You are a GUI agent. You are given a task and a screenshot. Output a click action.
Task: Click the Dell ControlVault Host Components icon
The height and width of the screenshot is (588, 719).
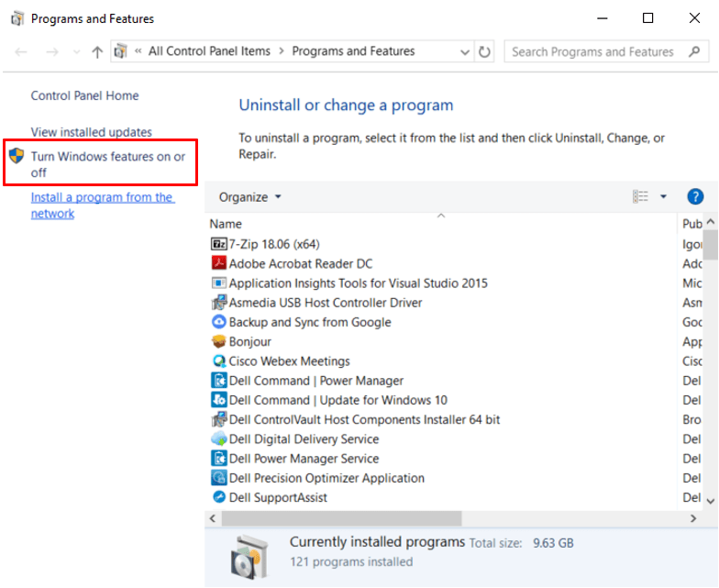218,419
